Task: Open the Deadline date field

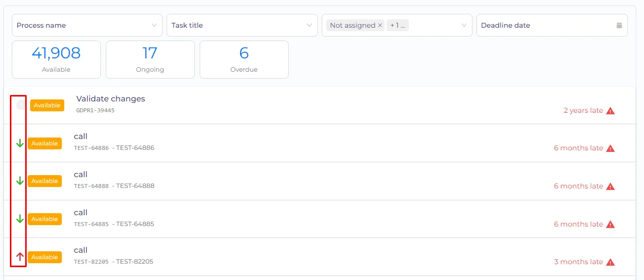Action: click(x=552, y=25)
